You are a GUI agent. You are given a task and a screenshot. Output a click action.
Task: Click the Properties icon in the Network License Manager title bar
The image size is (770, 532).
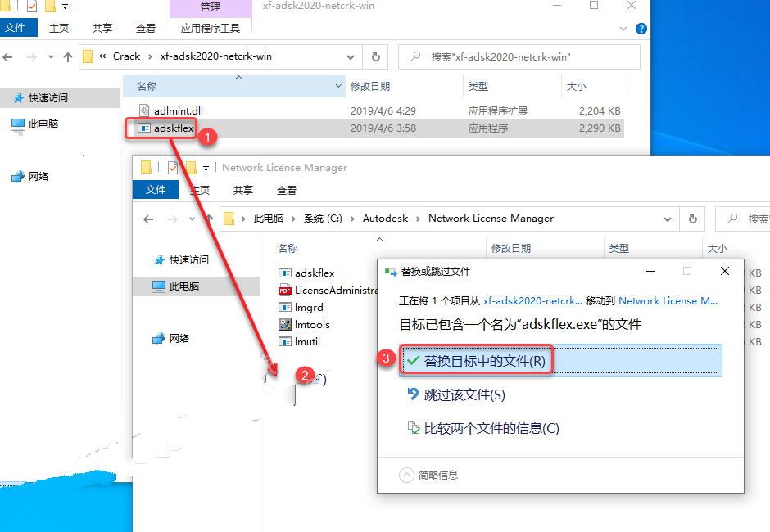[x=172, y=168]
